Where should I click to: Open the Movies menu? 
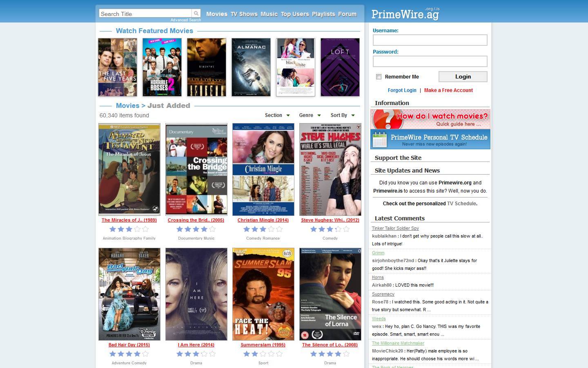tap(217, 14)
